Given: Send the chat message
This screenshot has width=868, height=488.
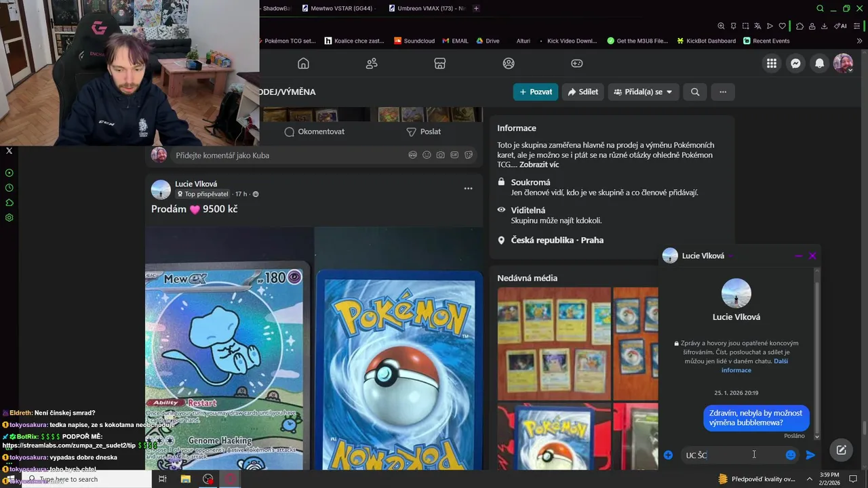Looking at the screenshot, I should click(810, 455).
